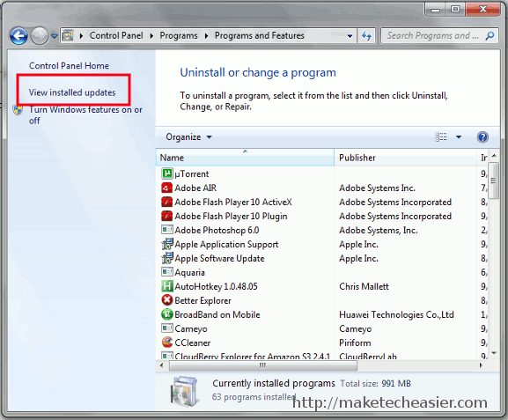508x420 pixels.
Task: Expand the arrow after Programs breadcrumb
Action: tap(206, 35)
